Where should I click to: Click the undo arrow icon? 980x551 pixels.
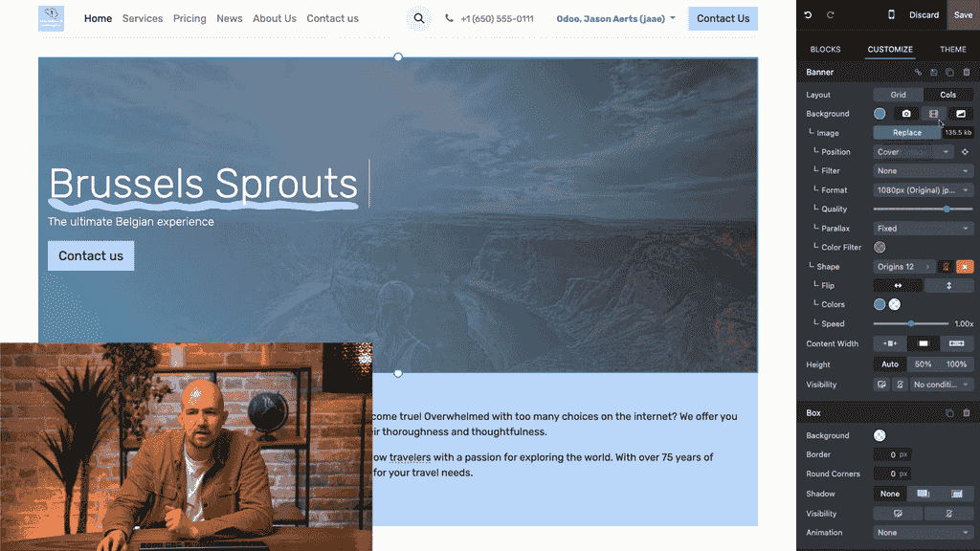pos(808,15)
